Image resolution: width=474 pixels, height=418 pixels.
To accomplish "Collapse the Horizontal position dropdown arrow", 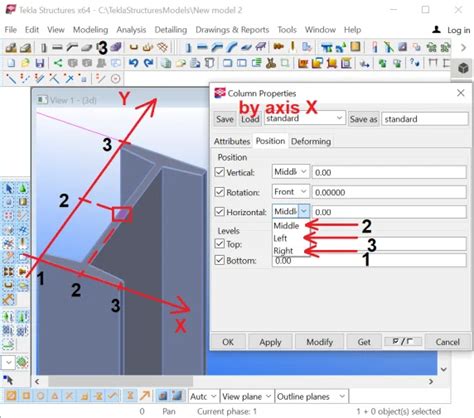I will click(304, 211).
